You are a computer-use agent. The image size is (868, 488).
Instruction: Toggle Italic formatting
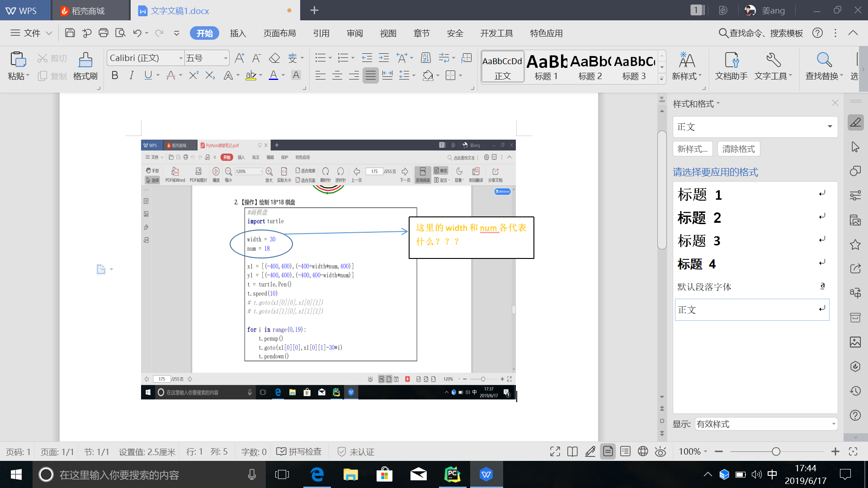click(x=132, y=75)
